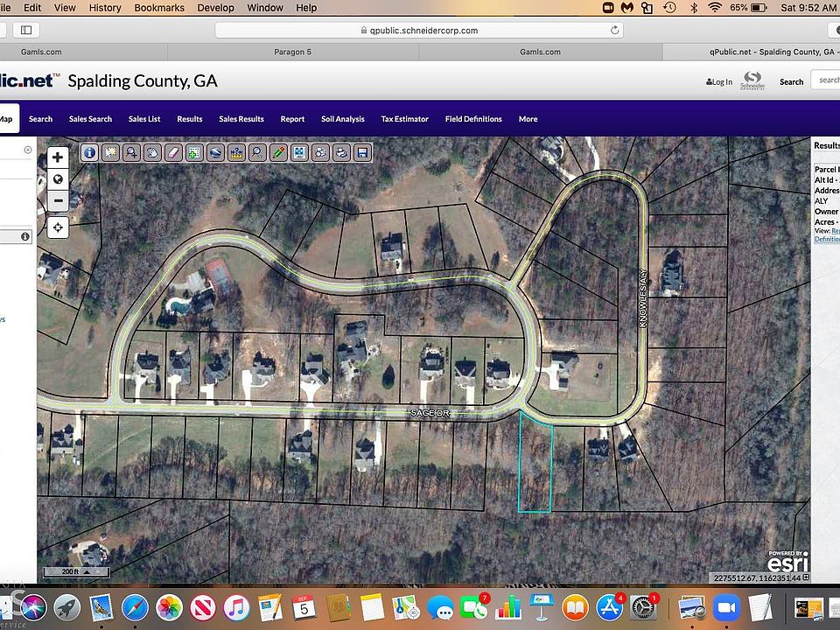The width and height of the screenshot is (840, 630).
Task: Open Photos from the Dock
Action: point(169,608)
